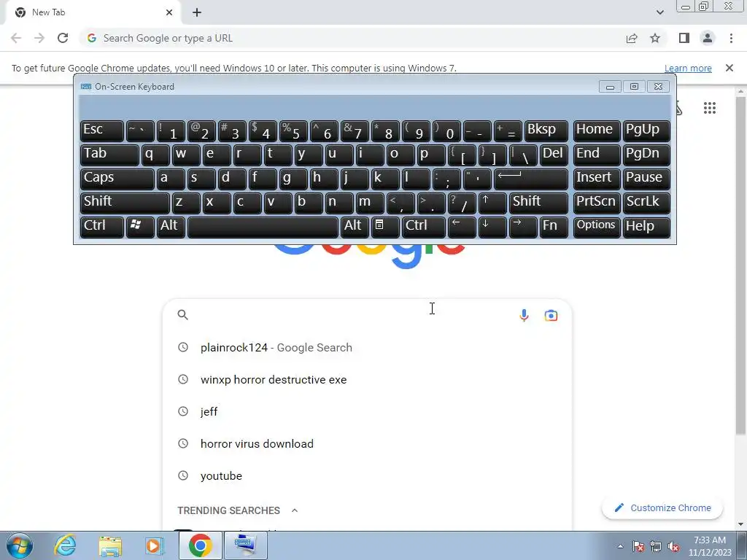Open the network tray icon
This screenshot has width=747, height=560.
tap(656, 546)
